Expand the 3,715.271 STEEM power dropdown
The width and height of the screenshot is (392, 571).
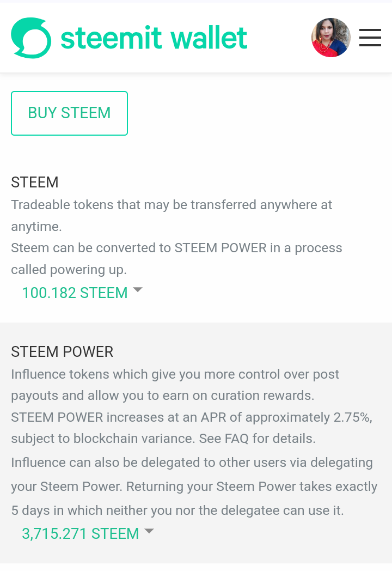81,534
